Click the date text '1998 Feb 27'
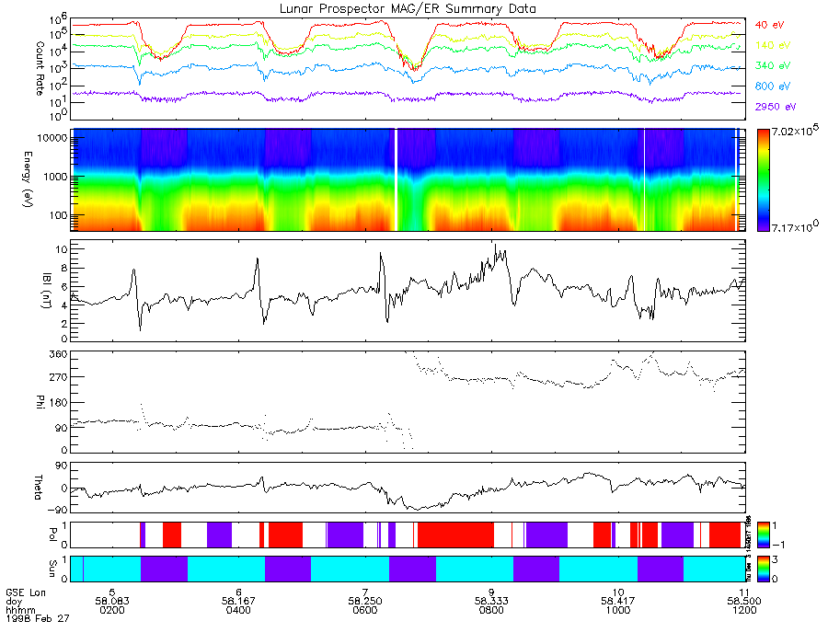 37,618
